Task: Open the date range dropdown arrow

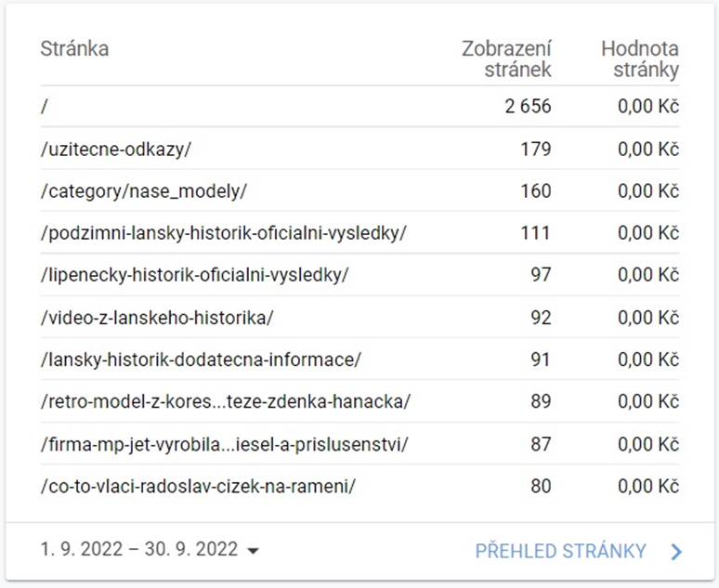Action: click(253, 551)
